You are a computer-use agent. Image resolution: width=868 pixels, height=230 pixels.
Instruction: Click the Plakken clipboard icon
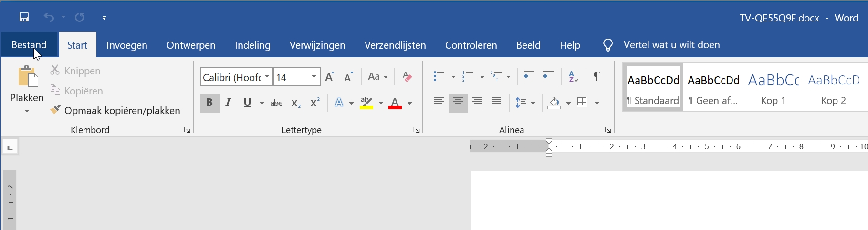[x=27, y=78]
